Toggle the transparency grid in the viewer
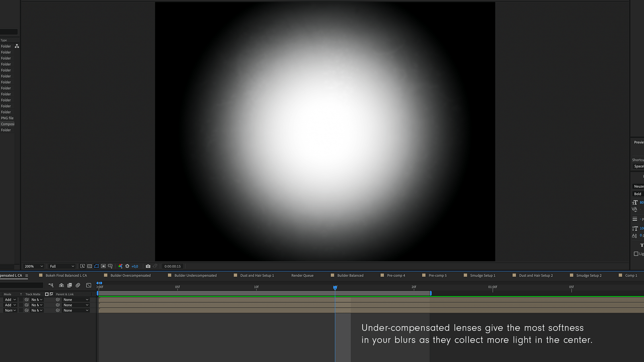644x362 pixels. coord(89,266)
